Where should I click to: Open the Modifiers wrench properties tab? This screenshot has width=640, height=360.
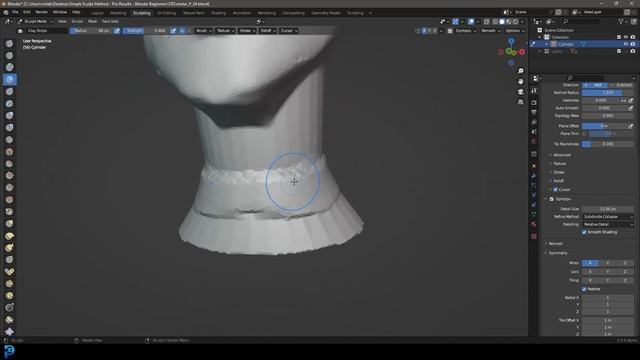click(534, 175)
